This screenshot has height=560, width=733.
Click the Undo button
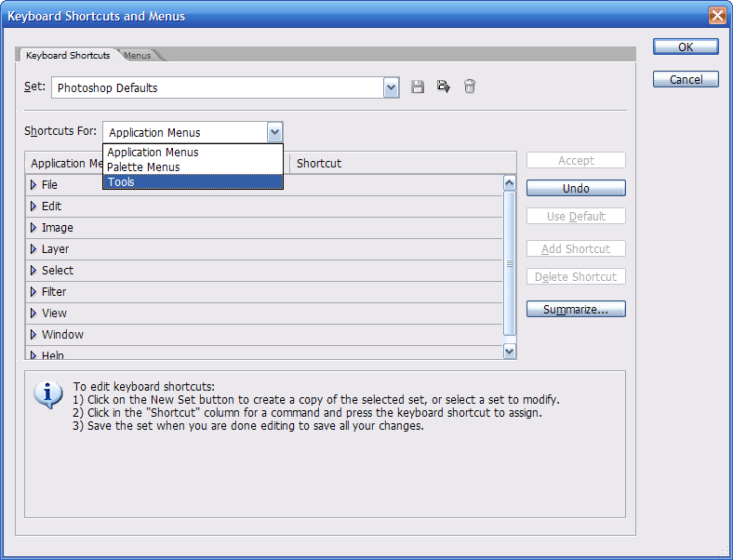576,188
